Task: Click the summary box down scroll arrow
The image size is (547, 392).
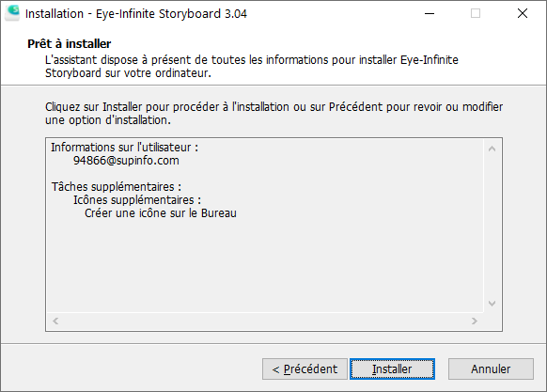Action: click(x=492, y=304)
